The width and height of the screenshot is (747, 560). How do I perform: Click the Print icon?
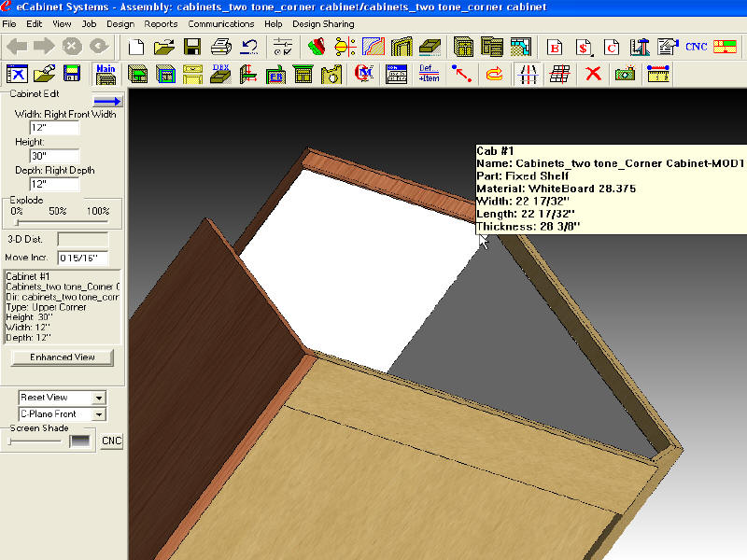click(x=221, y=47)
